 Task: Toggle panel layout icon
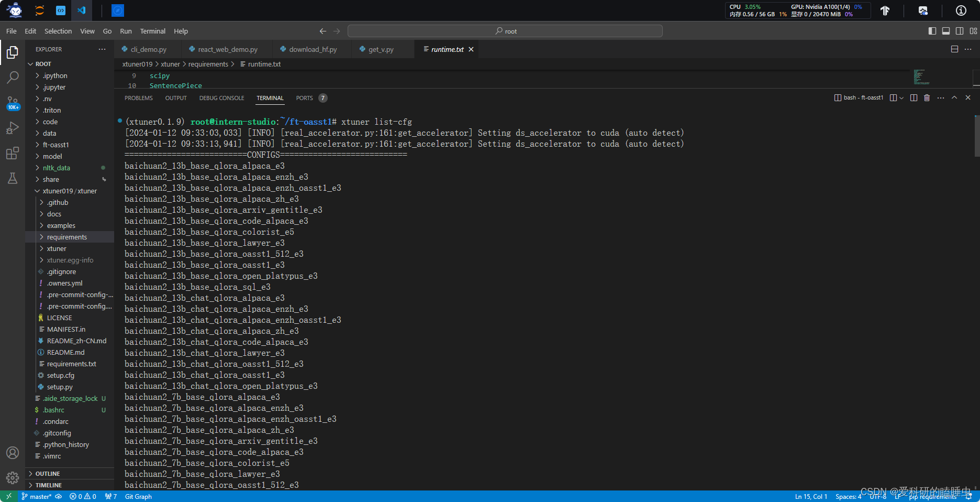(x=946, y=31)
